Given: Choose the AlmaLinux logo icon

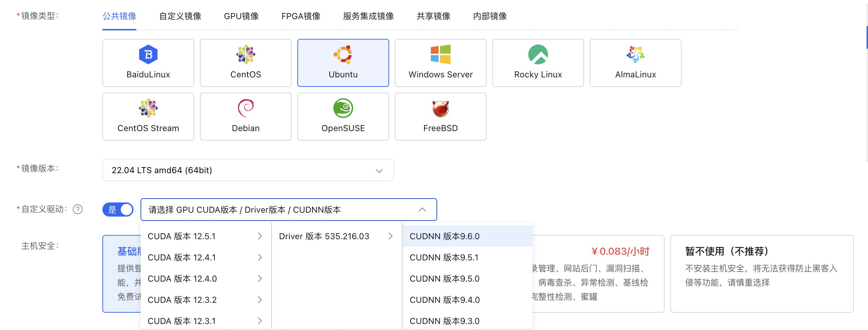Looking at the screenshot, I should [635, 54].
